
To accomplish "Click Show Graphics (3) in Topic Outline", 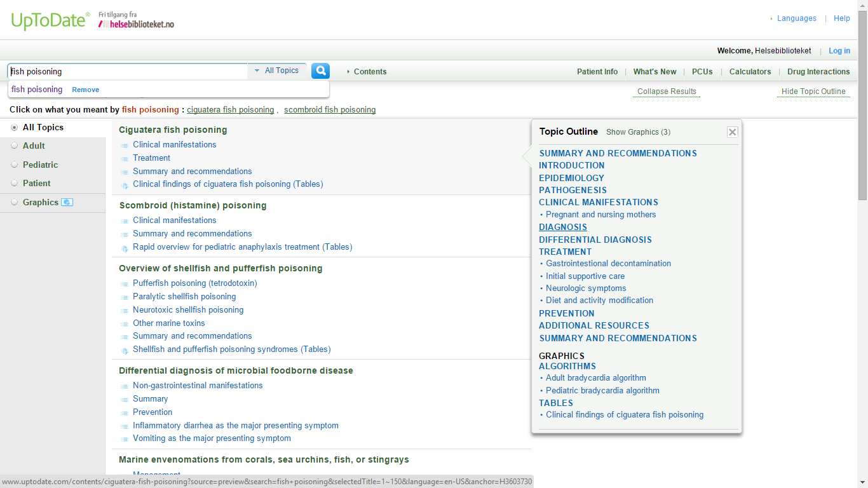I will pos(638,132).
